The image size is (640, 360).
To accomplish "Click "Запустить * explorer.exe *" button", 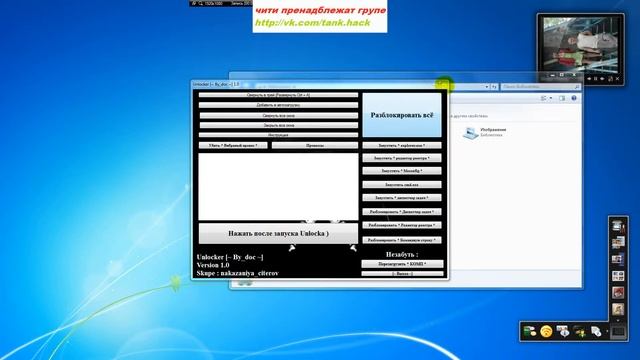I will tap(402, 145).
